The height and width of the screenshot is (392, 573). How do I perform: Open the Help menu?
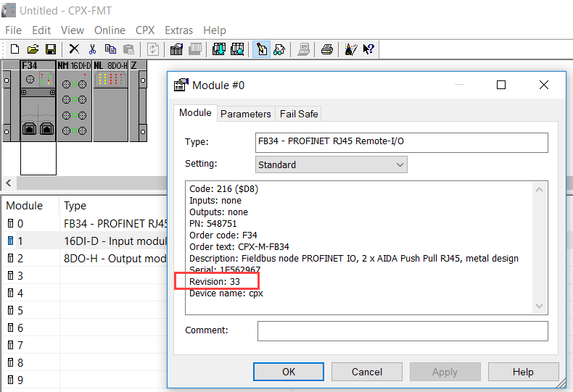pyautogui.click(x=215, y=30)
